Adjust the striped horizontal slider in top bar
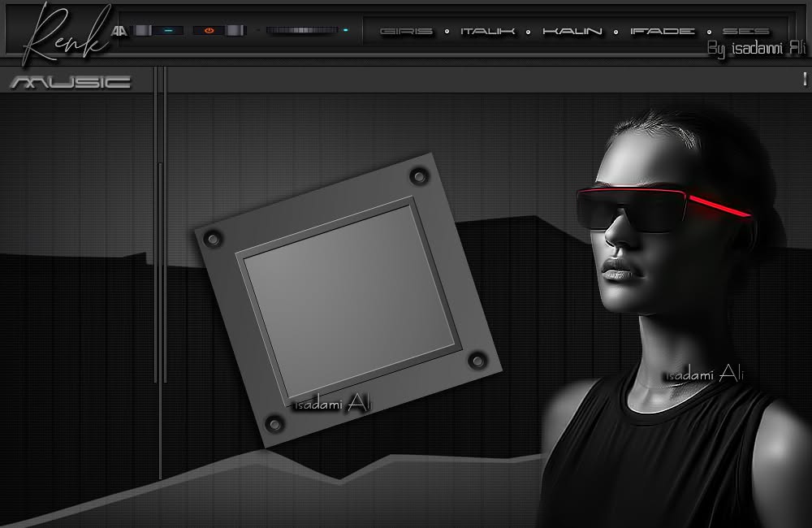The width and height of the screenshot is (812, 528). tap(302, 31)
